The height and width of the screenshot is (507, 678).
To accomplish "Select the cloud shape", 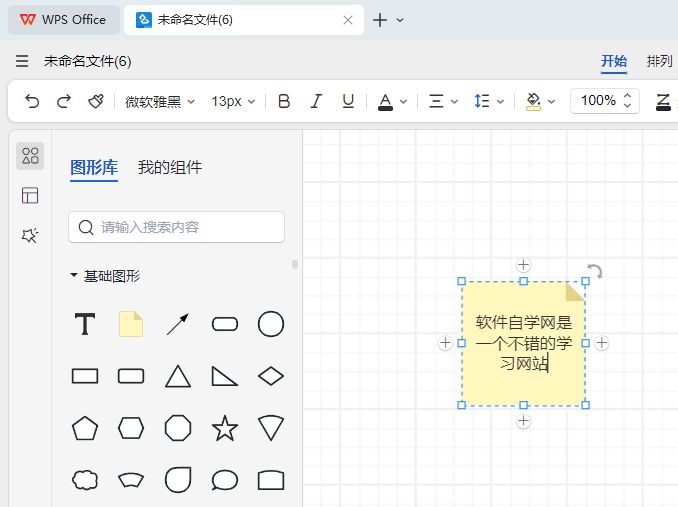I will tap(85, 480).
